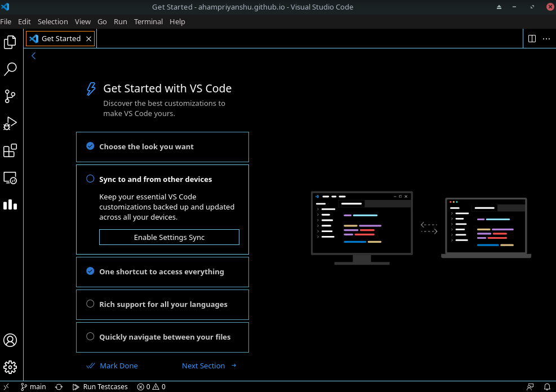
Task: Click 'Get Started with VS Code' heading
Action: click(x=167, y=88)
